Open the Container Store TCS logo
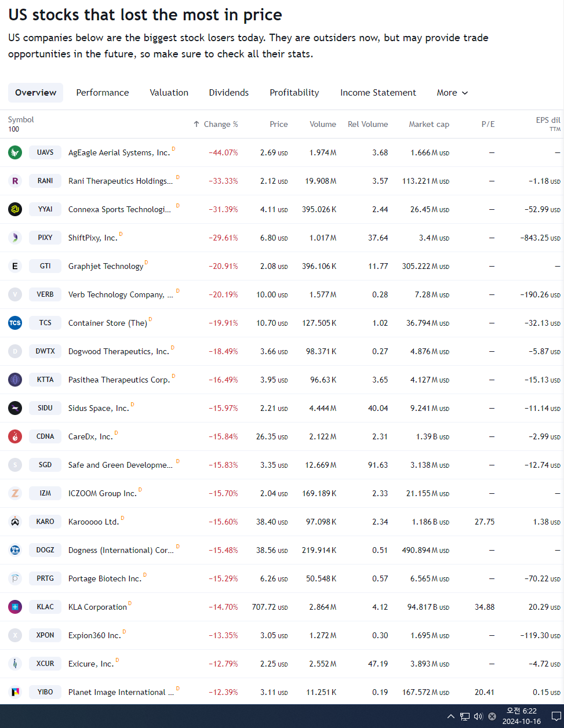564x728 pixels. tap(15, 323)
